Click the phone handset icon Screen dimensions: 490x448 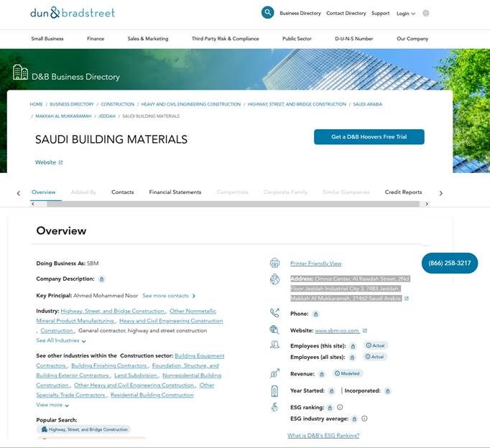274,313
